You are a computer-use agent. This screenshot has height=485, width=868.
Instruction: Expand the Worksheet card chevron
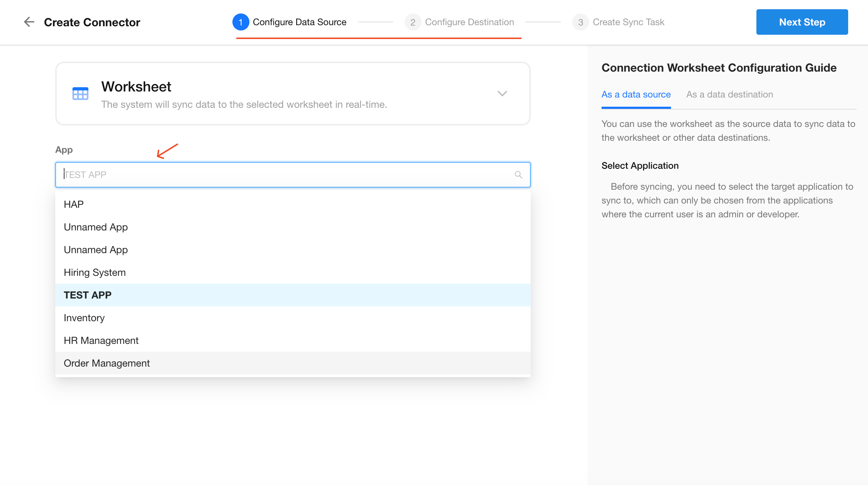[502, 94]
